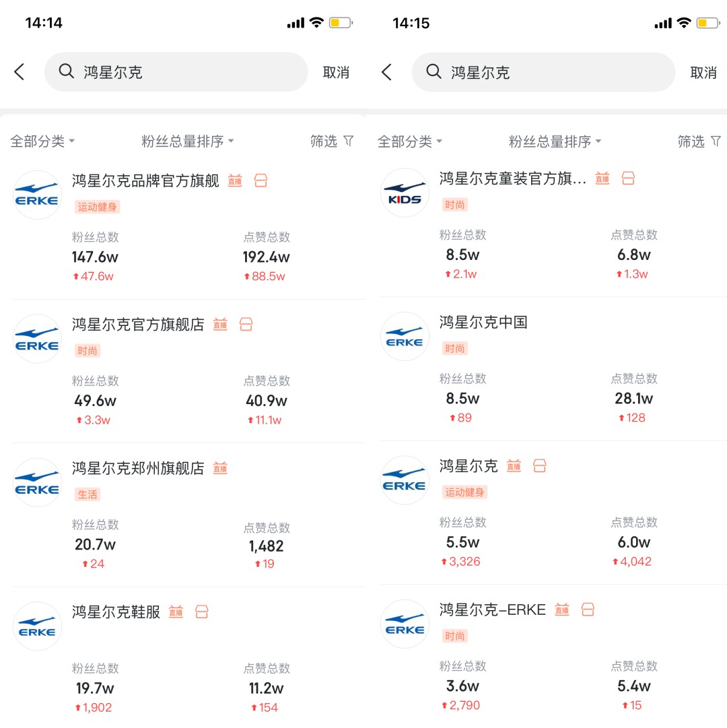Viewport: 727px width, 728px height.
Task: Click the left search field containing 鸿星尔克
Action: pyautogui.click(x=176, y=72)
